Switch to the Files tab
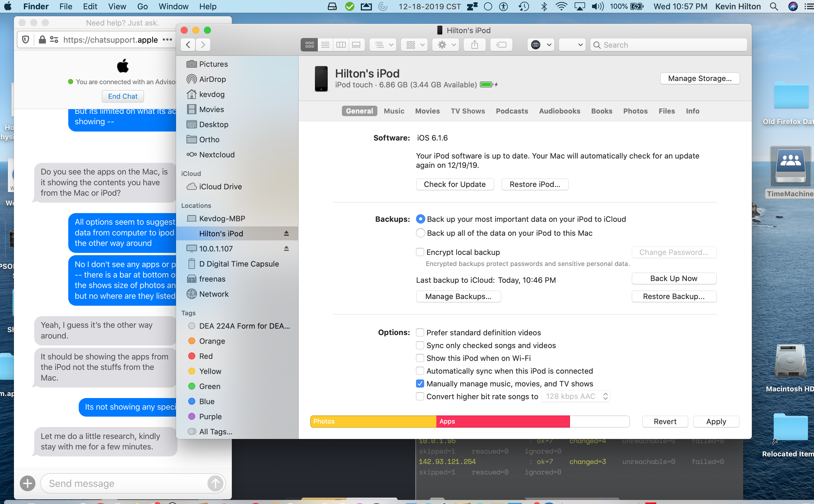The width and height of the screenshot is (814, 504). coord(667,111)
